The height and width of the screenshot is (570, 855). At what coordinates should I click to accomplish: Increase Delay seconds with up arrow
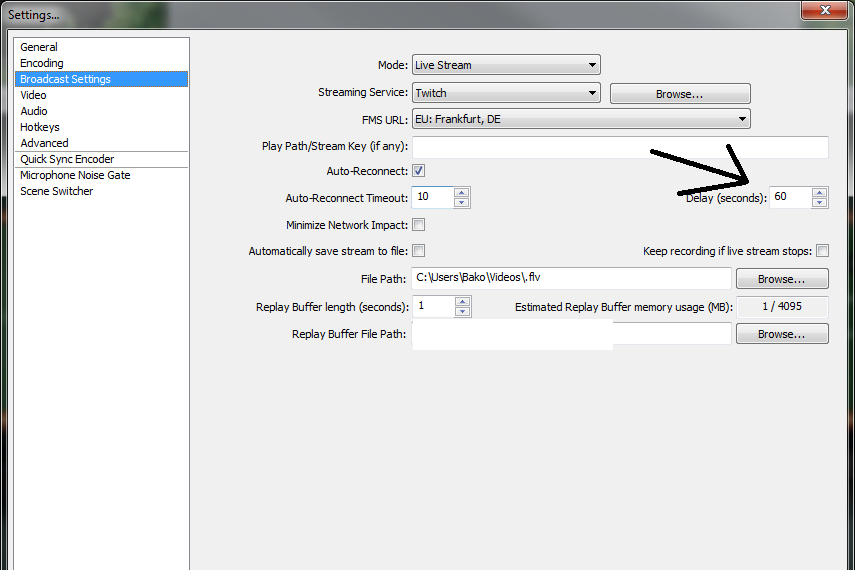(x=820, y=192)
